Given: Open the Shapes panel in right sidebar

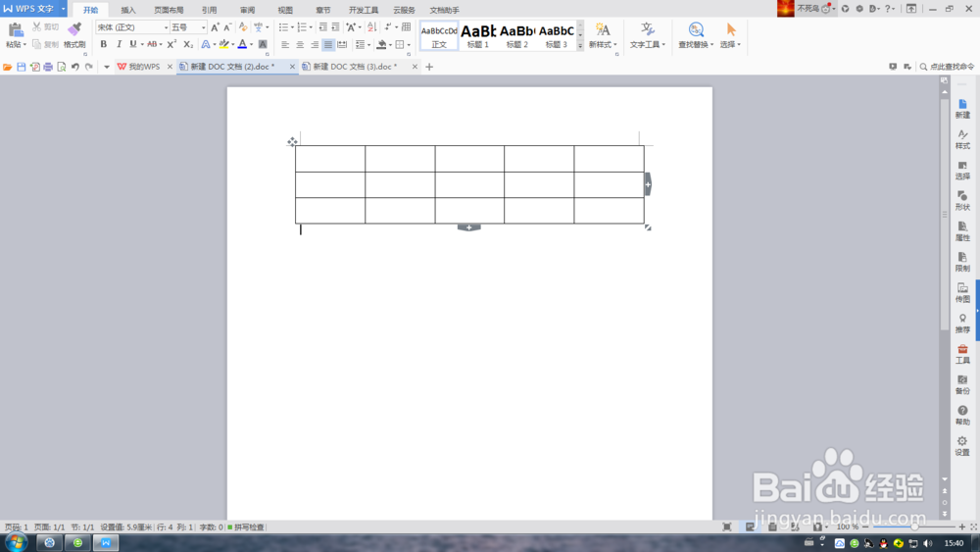Looking at the screenshot, I should pyautogui.click(x=962, y=201).
